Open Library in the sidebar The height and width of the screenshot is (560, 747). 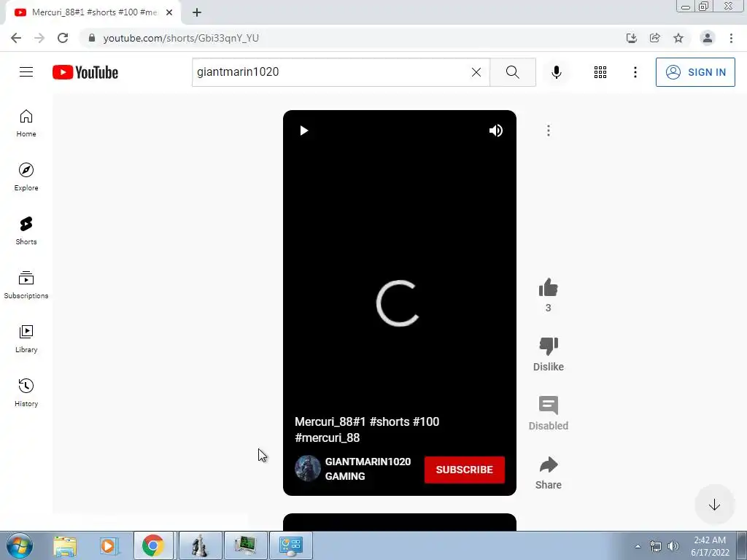(26, 339)
